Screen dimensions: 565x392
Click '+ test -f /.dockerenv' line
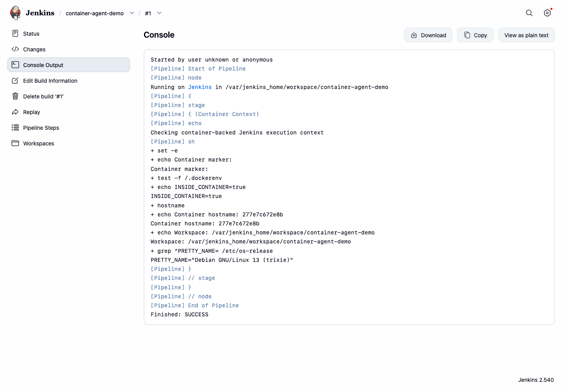(x=186, y=178)
